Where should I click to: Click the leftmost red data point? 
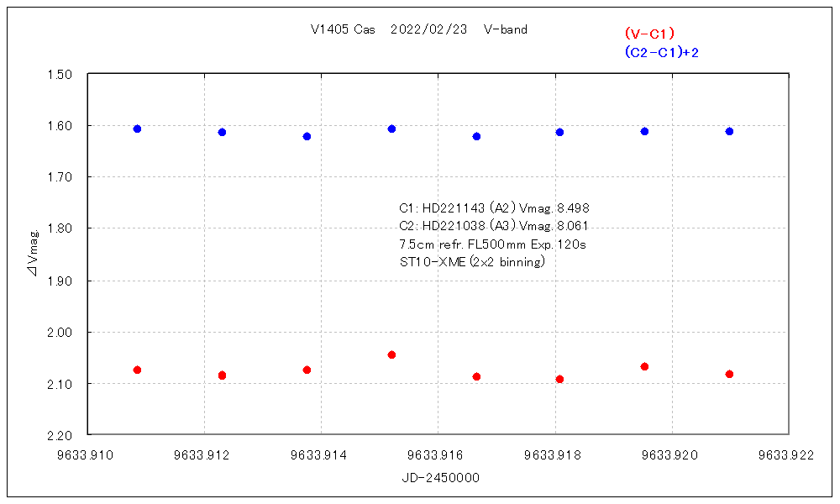[137, 370]
